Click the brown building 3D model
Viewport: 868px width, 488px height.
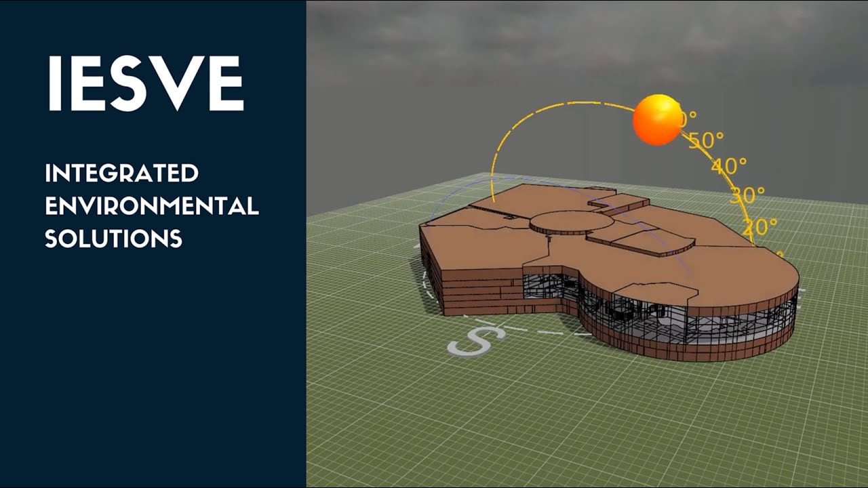click(x=609, y=271)
